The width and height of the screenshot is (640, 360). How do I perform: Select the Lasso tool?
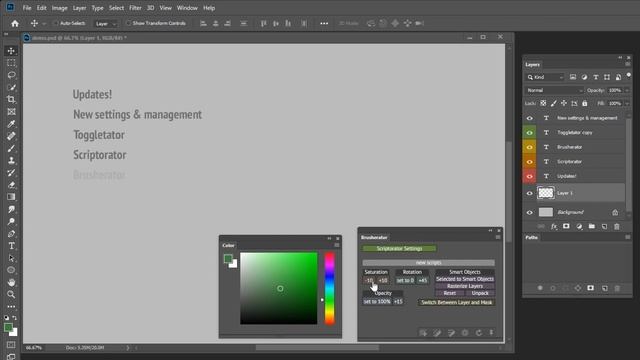(11, 75)
